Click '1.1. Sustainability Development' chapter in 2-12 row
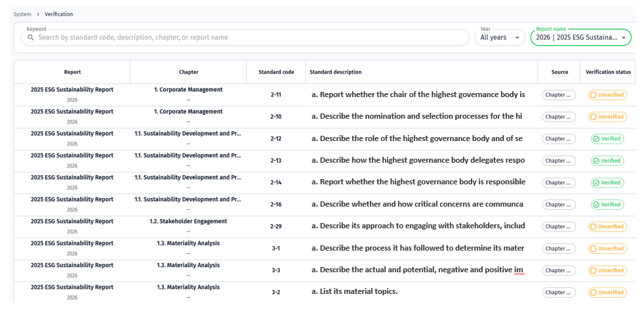The height and width of the screenshot is (309, 644). pyautogui.click(x=188, y=134)
